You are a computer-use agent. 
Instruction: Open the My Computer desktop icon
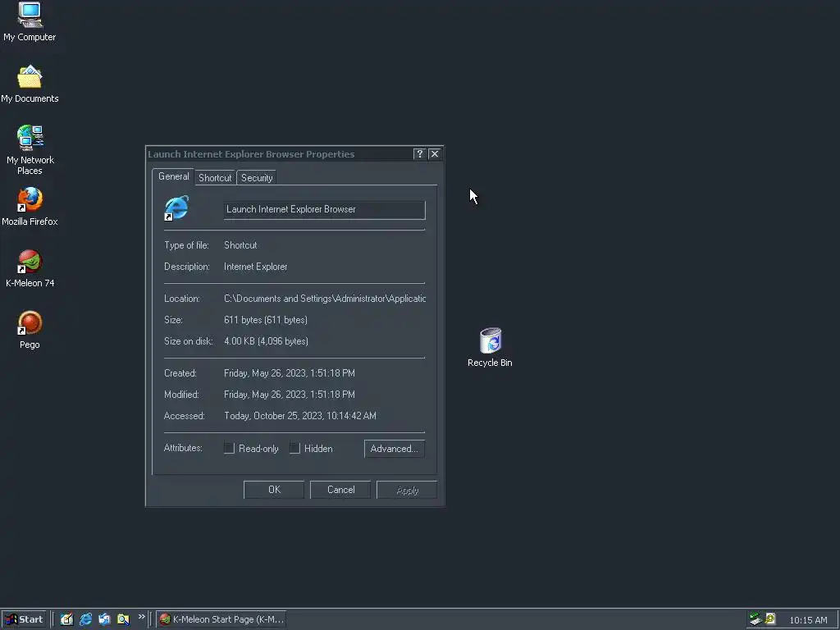point(30,21)
